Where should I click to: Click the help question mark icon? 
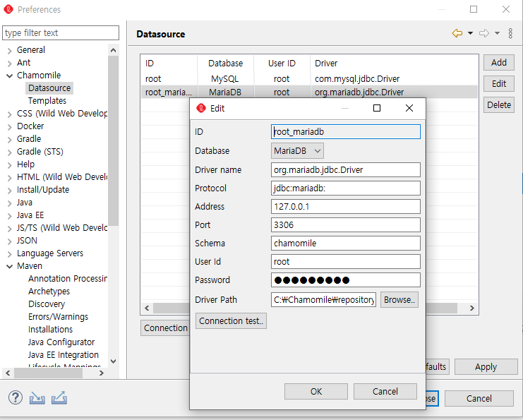(x=16, y=397)
